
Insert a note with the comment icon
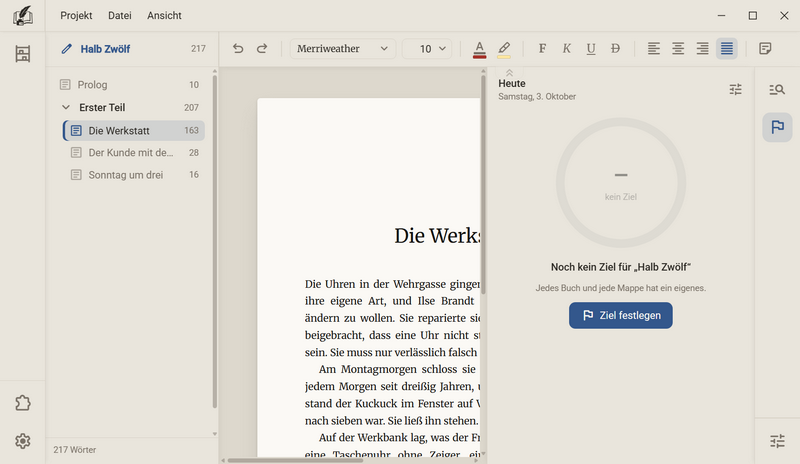tap(765, 48)
